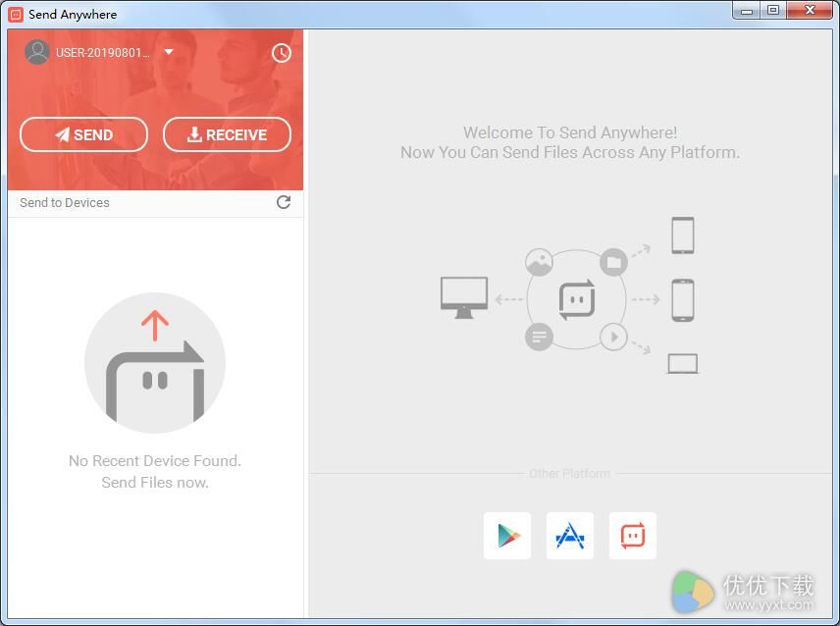Image resolution: width=840 pixels, height=626 pixels.
Task: Click the Welcome To Send Anywhere text
Action: point(570,132)
